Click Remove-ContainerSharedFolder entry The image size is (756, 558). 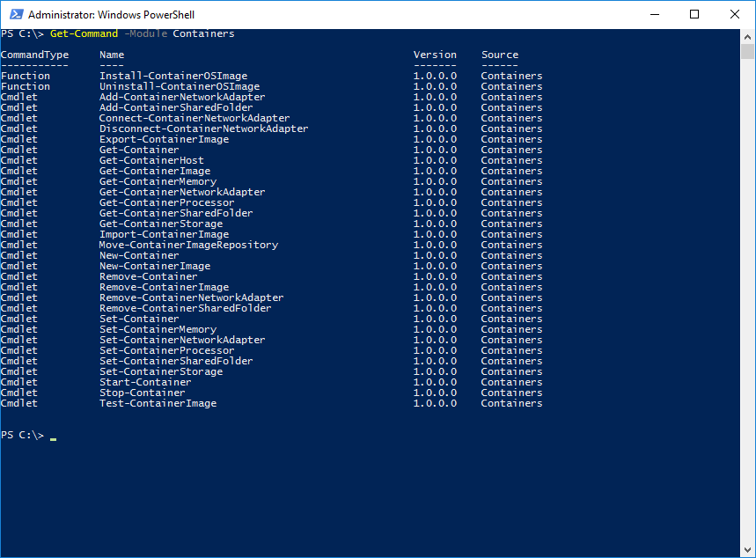coord(186,309)
